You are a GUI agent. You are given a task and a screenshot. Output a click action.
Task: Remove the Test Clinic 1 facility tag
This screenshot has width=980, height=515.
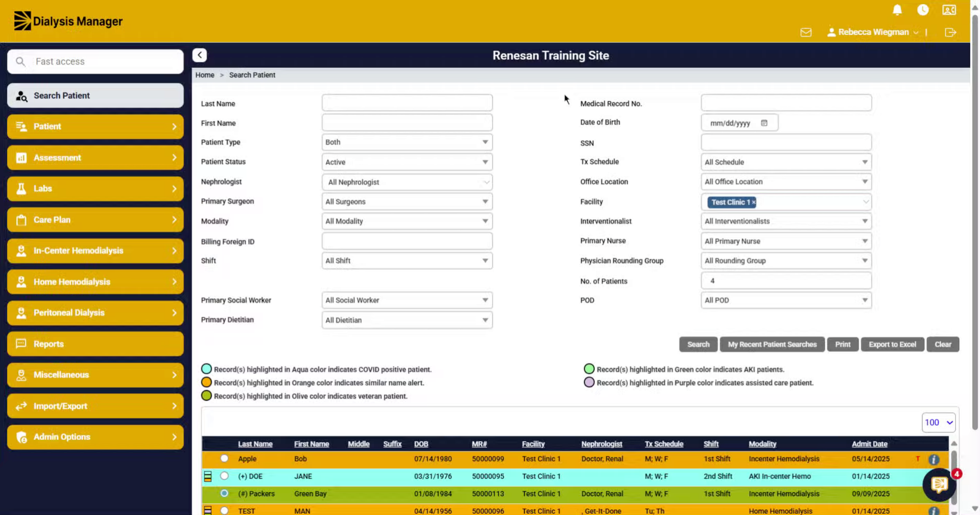(753, 202)
